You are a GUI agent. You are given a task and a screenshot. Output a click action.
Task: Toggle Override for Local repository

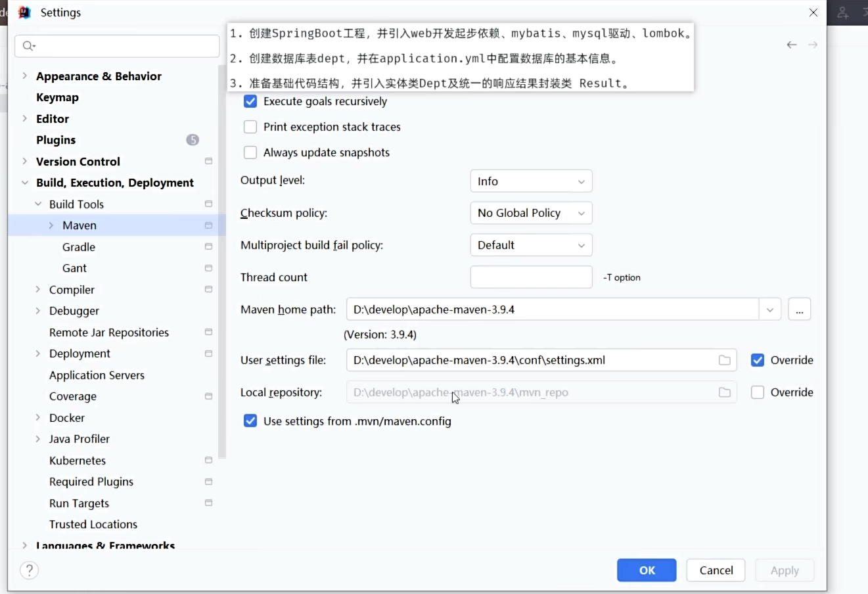click(x=758, y=392)
